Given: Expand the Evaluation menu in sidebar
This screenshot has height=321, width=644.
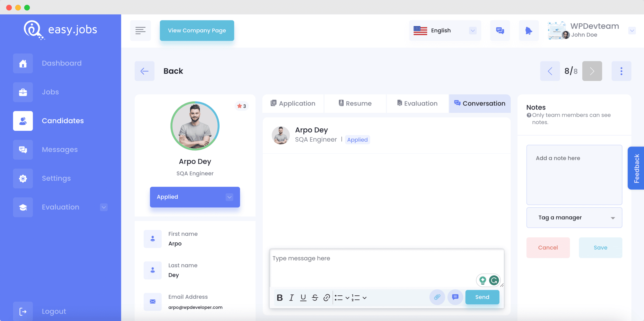Looking at the screenshot, I should pos(104,207).
